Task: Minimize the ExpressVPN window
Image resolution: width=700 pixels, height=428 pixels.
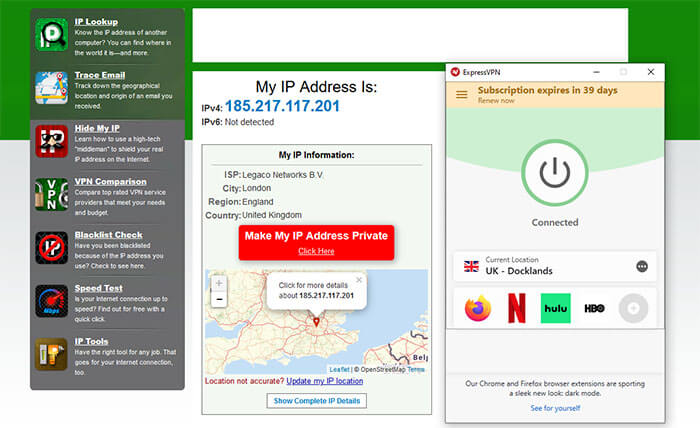Action: [596, 72]
